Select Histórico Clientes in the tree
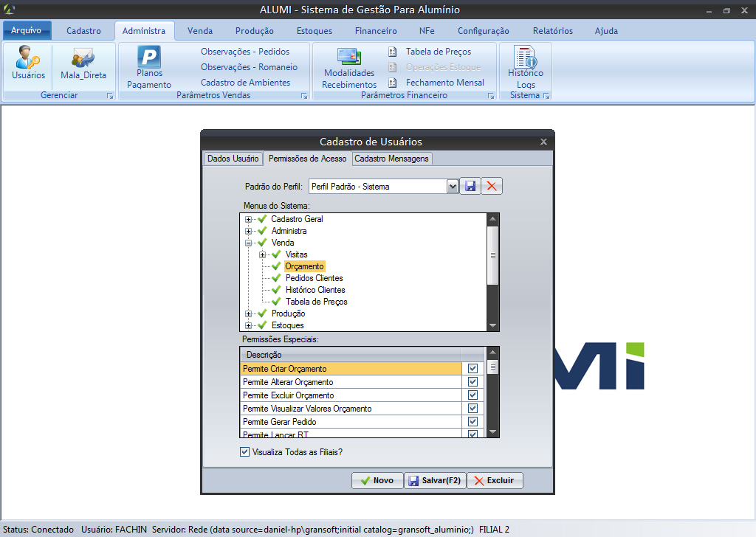This screenshot has height=537, width=756. [315, 290]
